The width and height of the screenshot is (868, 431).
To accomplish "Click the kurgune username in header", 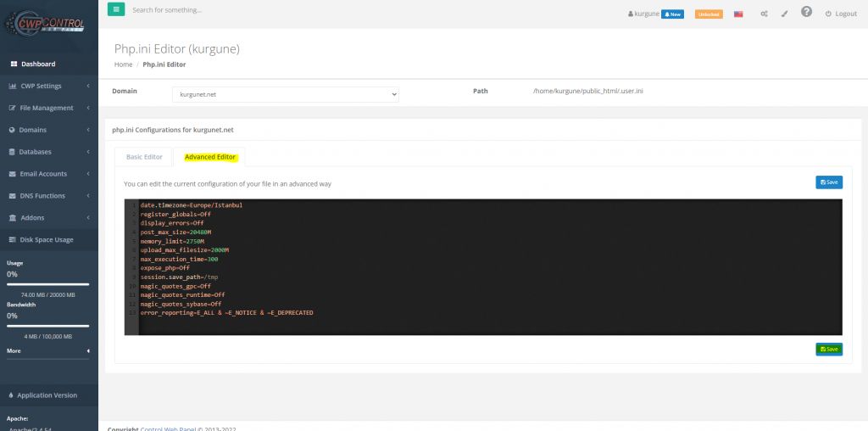I will click(x=647, y=14).
